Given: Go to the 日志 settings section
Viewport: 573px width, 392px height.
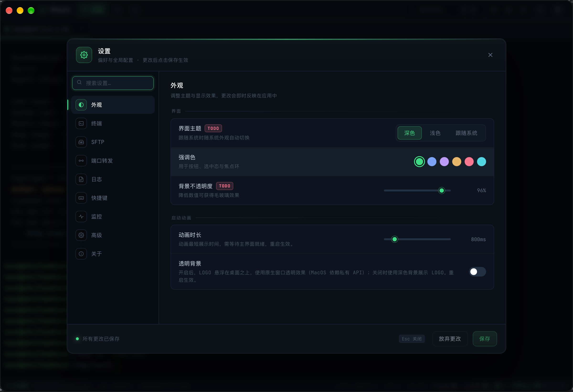Looking at the screenshot, I should 113,179.
